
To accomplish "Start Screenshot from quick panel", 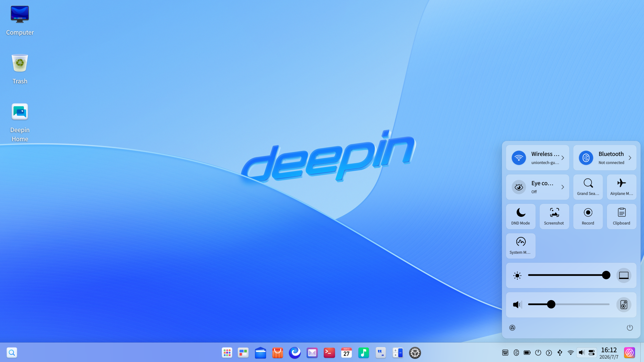I will [x=554, y=216].
